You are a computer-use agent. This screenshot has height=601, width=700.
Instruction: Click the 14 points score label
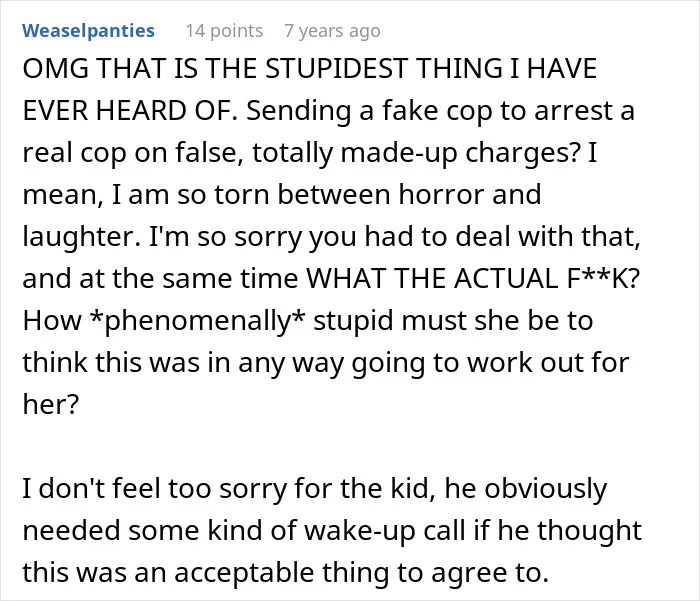click(224, 31)
